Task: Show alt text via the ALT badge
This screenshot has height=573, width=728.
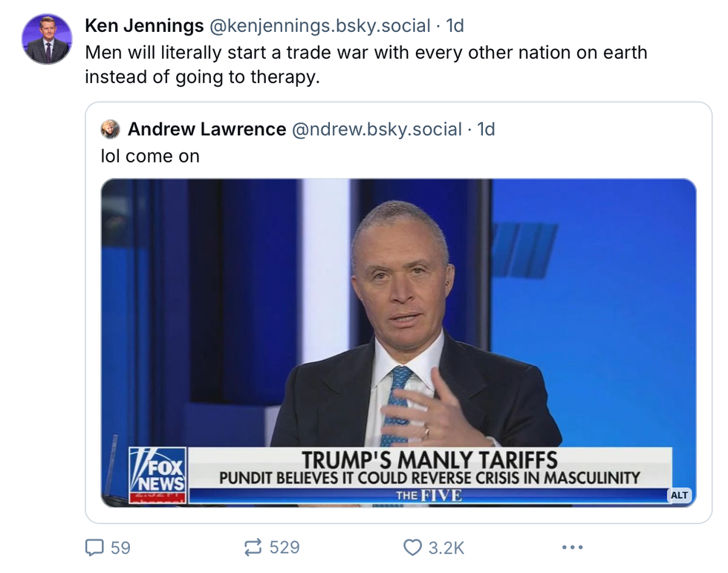Action: (680, 495)
